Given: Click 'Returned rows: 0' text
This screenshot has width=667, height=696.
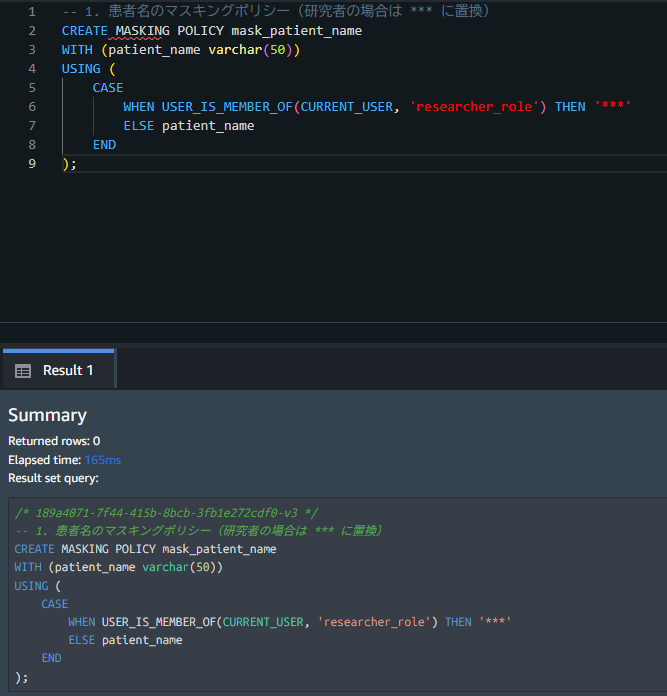Looking at the screenshot, I should [54, 441].
